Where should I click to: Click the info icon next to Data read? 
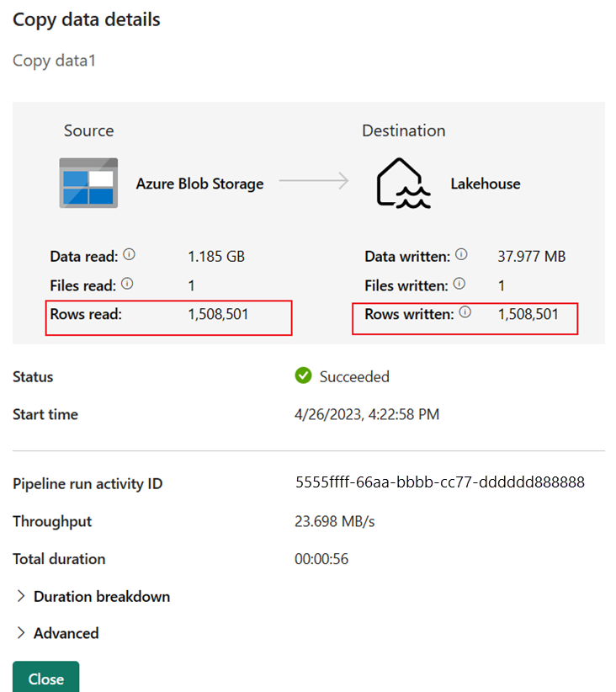tap(129, 254)
